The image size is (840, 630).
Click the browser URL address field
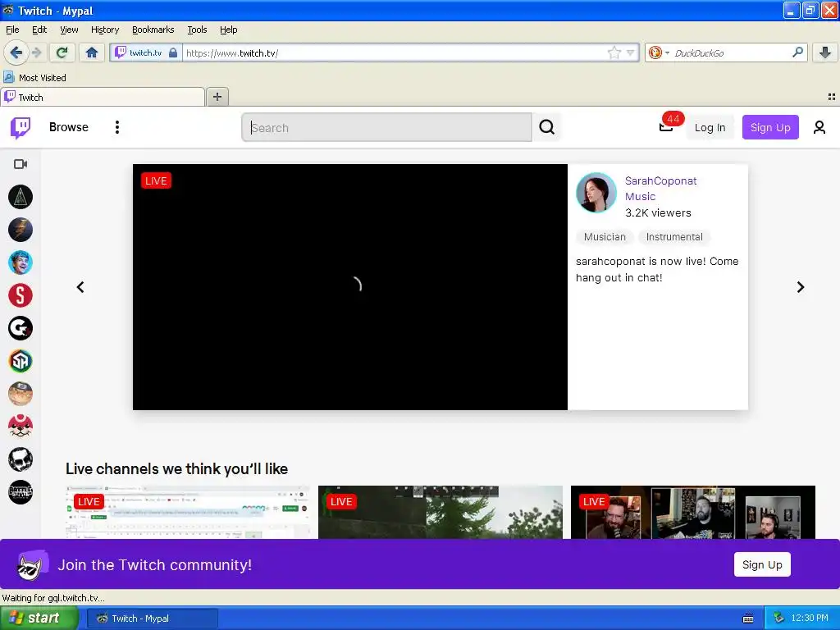pyautogui.click(x=394, y=52)
